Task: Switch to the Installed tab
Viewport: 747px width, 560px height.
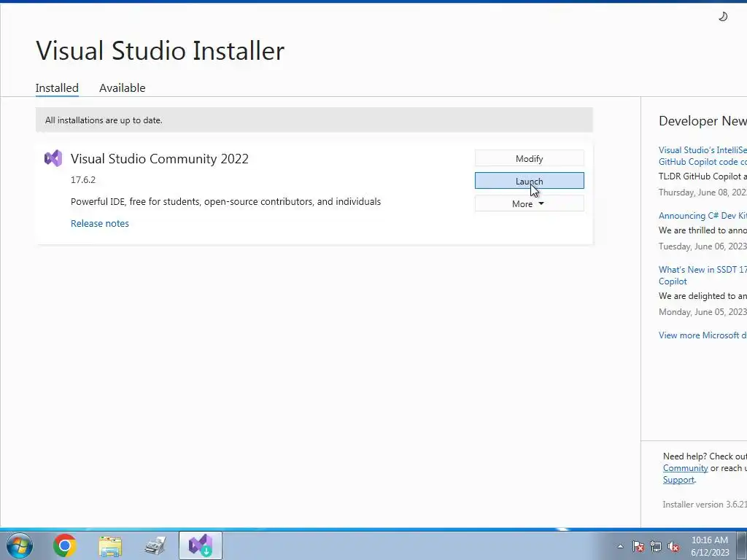Action: (57, 87)
